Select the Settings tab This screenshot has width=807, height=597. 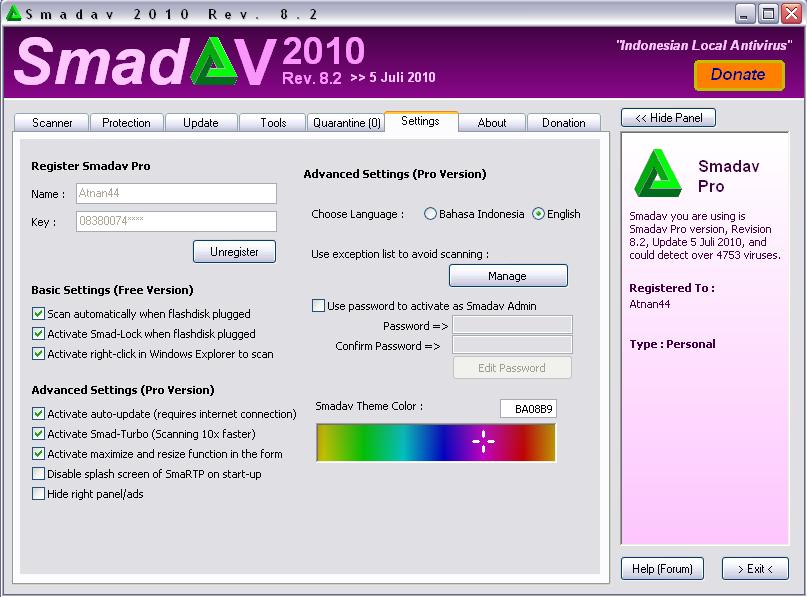[x=420, y=121]
